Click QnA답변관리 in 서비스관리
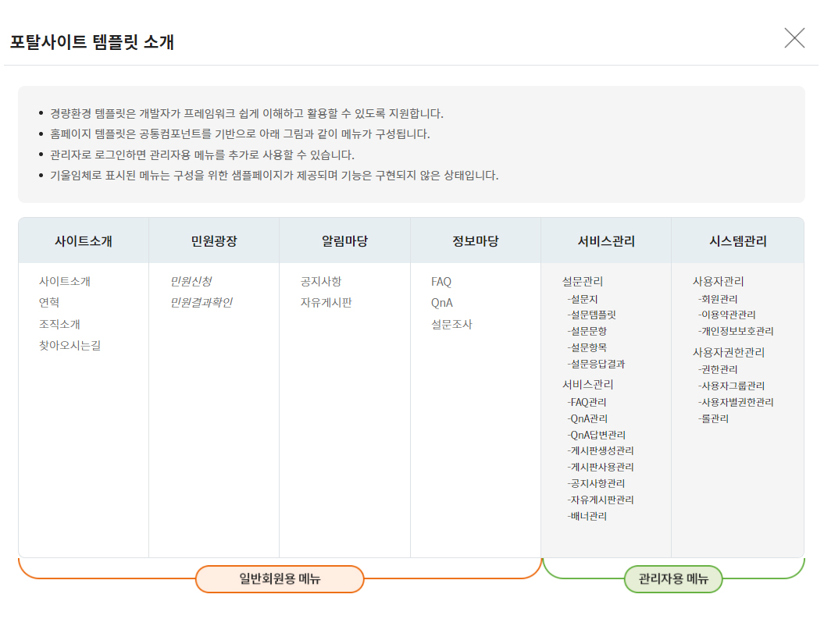The width and height of the screenshot is (824, 644). point(597,435)
